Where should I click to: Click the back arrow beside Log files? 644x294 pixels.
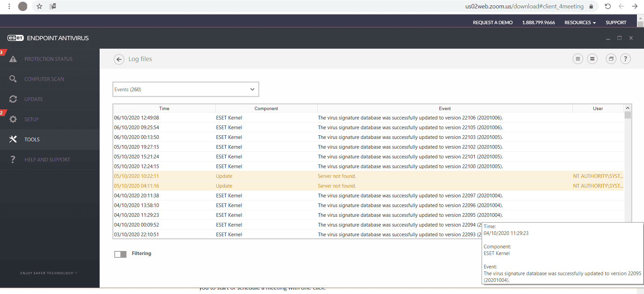tap(119, 59)
